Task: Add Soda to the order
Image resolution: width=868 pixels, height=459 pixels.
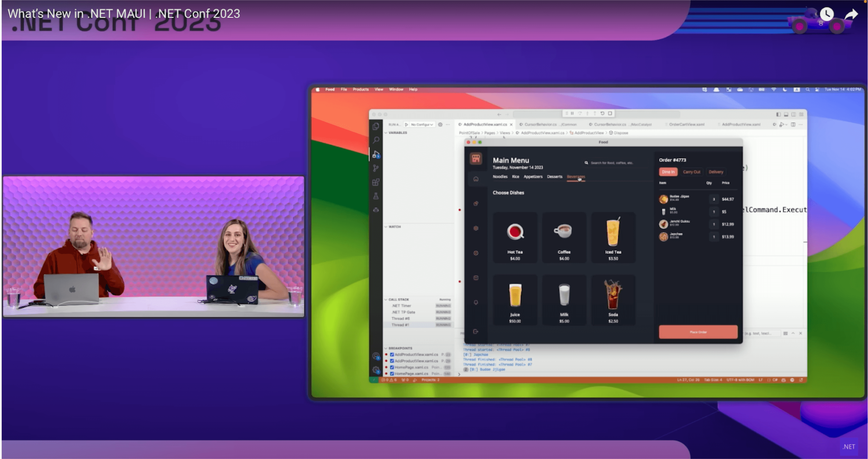Action: coord(613,300)
